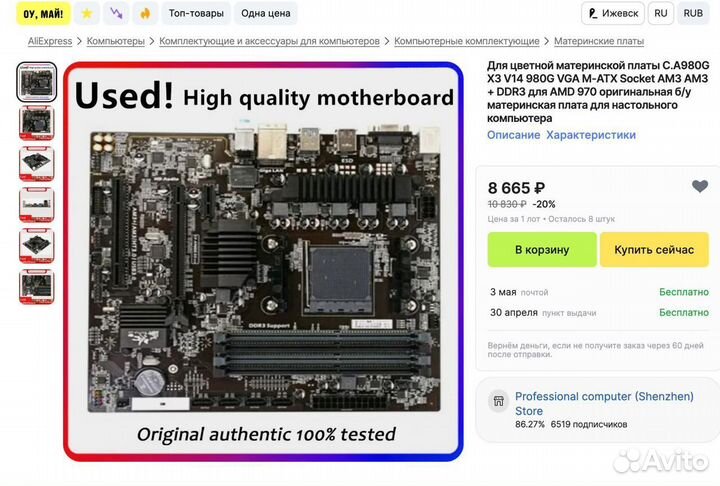Click the store icon beside Professional computer
This screenshot has width=720, height=486.
point(498,401)
